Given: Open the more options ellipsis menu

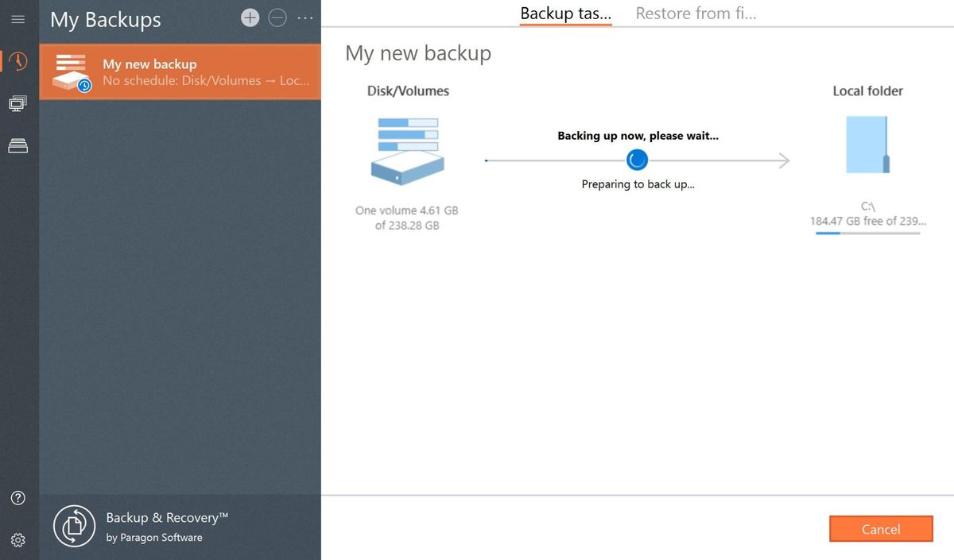Looking at the screenshot, I should tap(305, 17).
